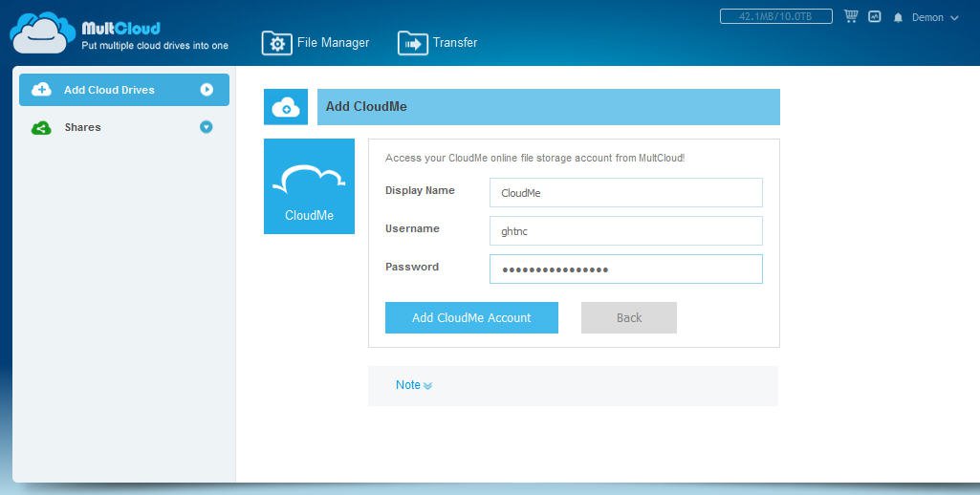Image resolution: width=980 pixels, height=495 pixels.
Task: Switch to the Transfer tab
Action: point(454,43)
